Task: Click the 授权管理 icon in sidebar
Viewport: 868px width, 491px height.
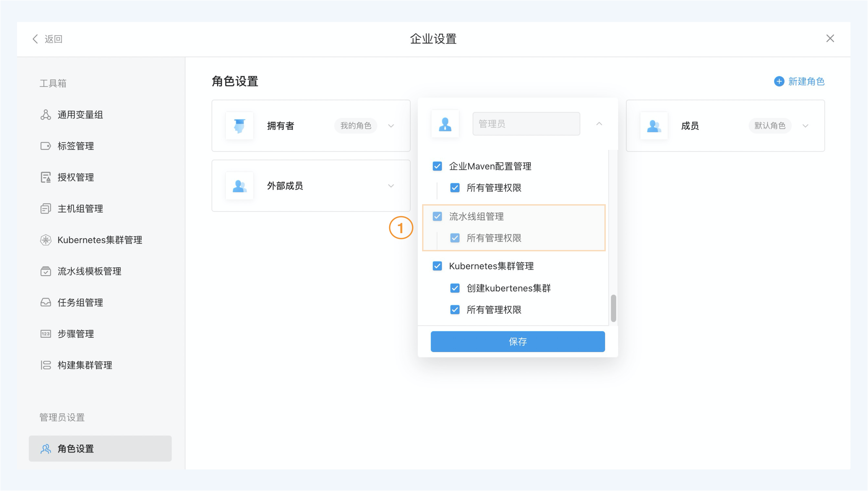Action: [46, 177]
